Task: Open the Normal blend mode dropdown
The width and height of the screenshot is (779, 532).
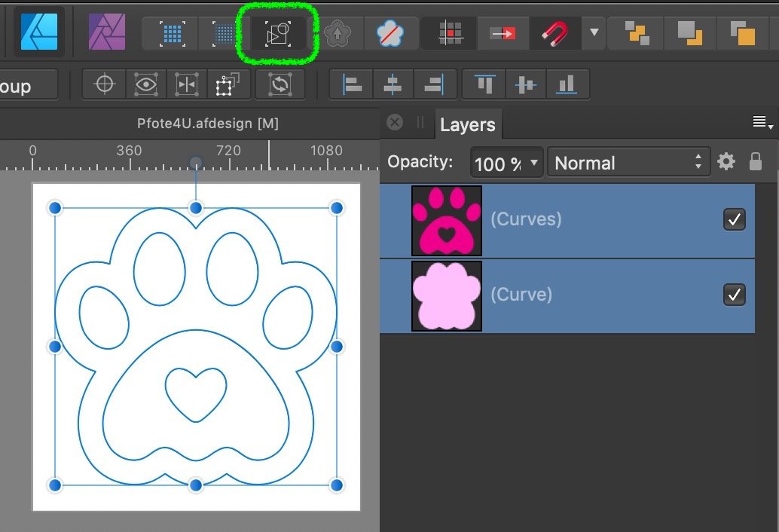Action: [x=628, y=163]
